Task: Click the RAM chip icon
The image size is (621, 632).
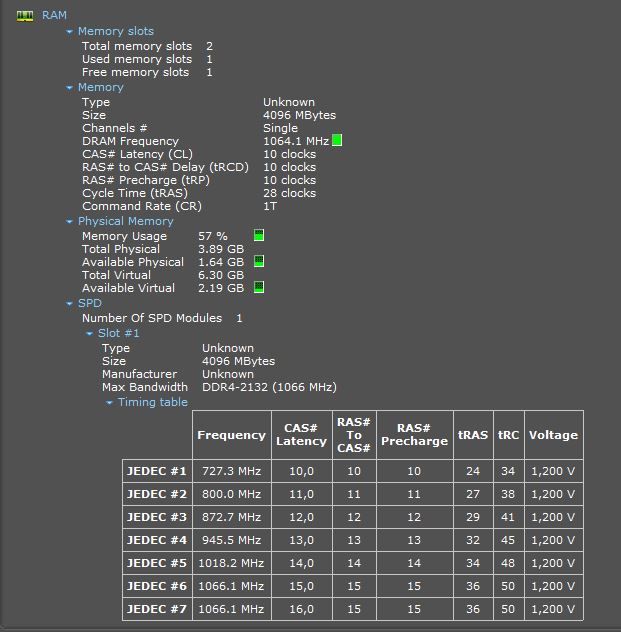Action: (25, 16)
